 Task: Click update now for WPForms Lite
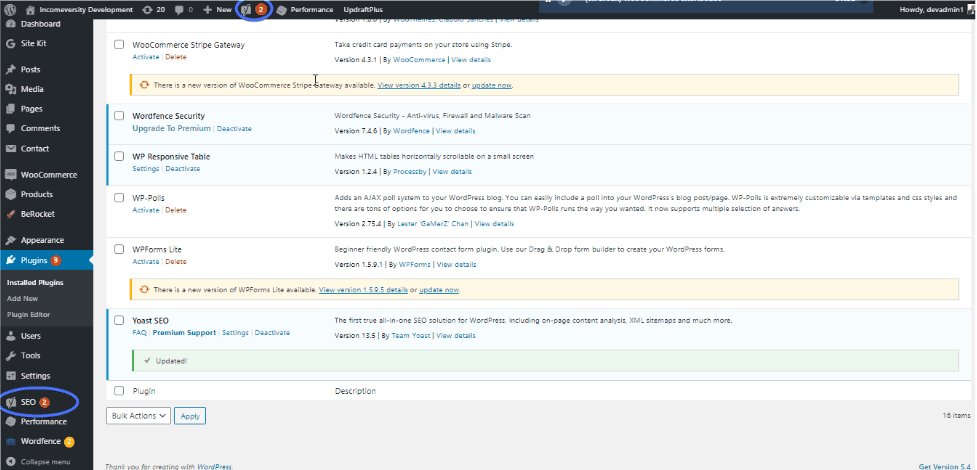coord(439,290)
